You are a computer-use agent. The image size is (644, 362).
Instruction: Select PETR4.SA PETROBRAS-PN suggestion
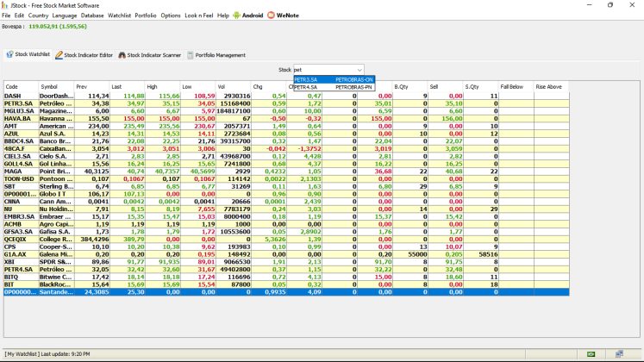point(334,87)
